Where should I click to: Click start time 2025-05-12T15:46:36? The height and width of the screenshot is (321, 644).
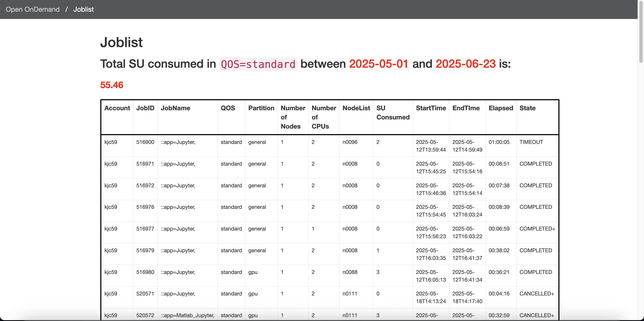click(431, 189)
